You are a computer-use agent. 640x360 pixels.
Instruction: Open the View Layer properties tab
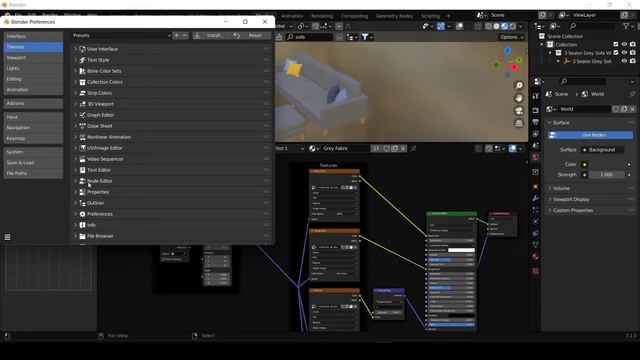tap(536, 134)
